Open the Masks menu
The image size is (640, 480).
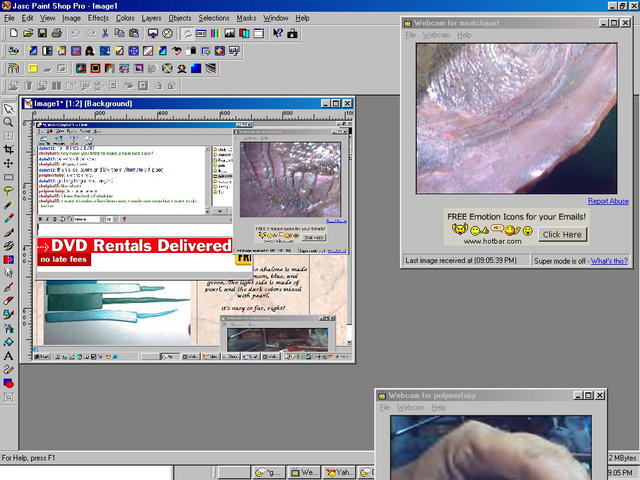pos(247,18)
